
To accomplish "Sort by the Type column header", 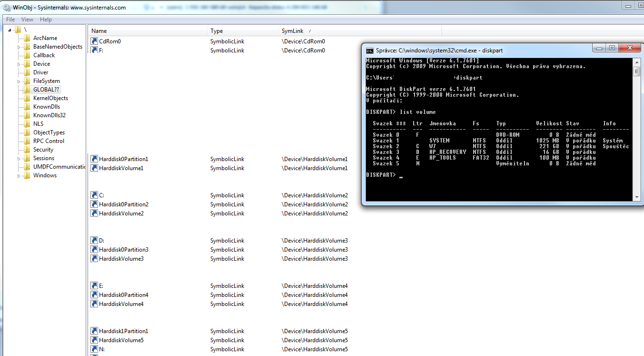I will click(244, 31).
